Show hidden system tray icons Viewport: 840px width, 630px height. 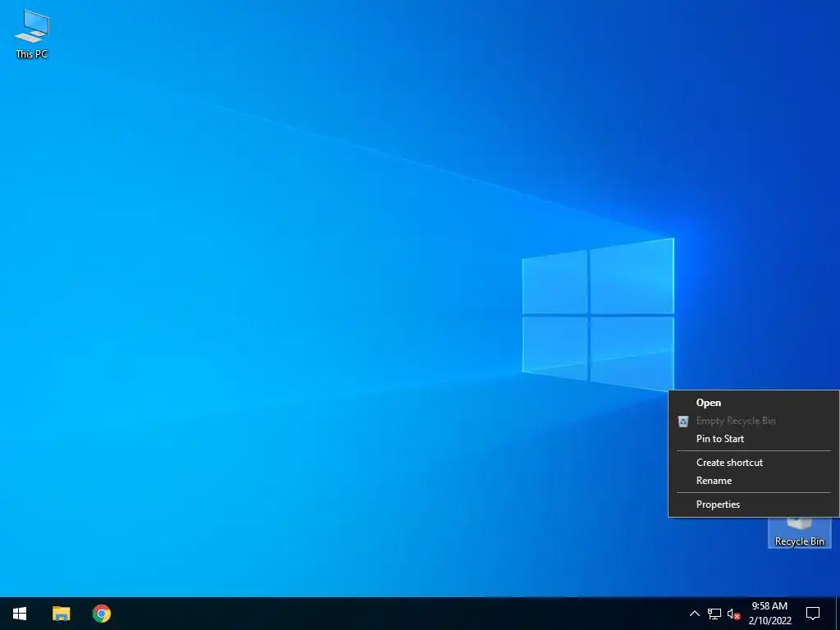click(694, 614)
